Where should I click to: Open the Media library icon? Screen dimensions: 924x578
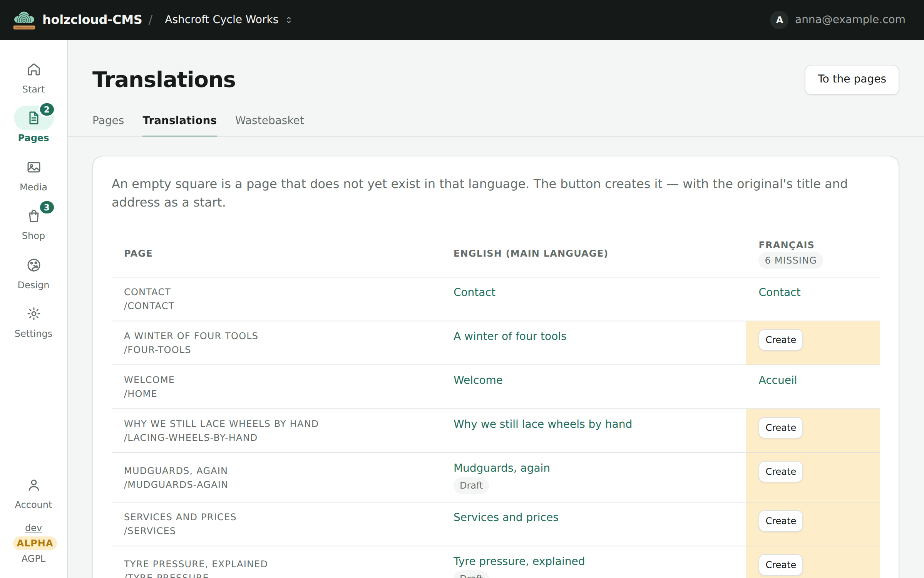(x=33, y=167)
